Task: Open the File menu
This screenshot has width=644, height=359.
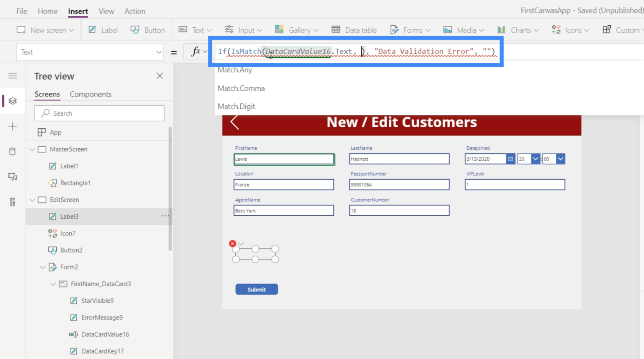Action: pos(22,11)
